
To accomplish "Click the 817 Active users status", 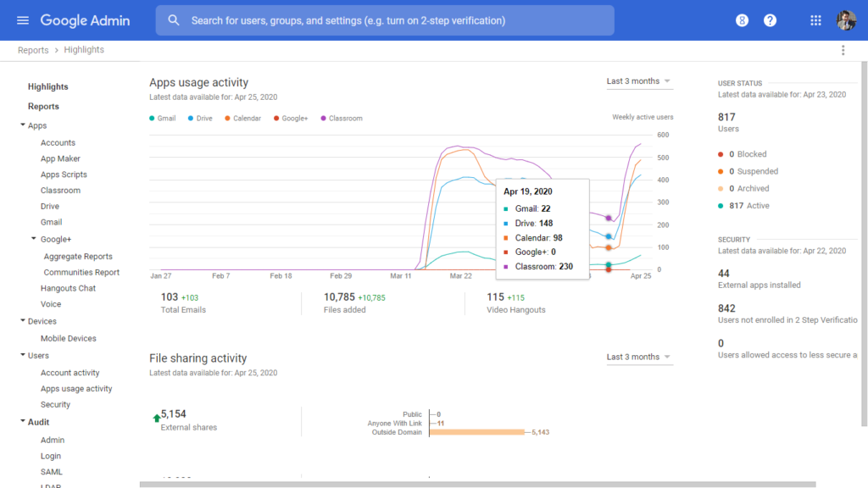I will pos(743,206).
